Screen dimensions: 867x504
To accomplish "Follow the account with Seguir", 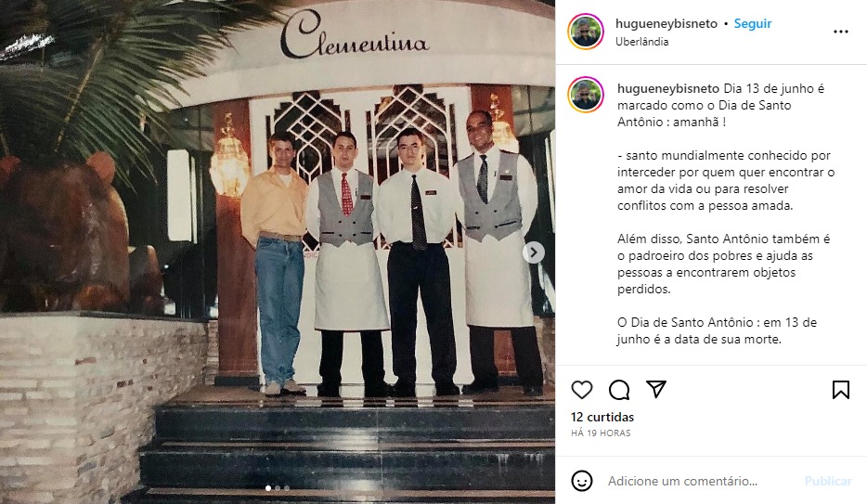I will point(753,24).
